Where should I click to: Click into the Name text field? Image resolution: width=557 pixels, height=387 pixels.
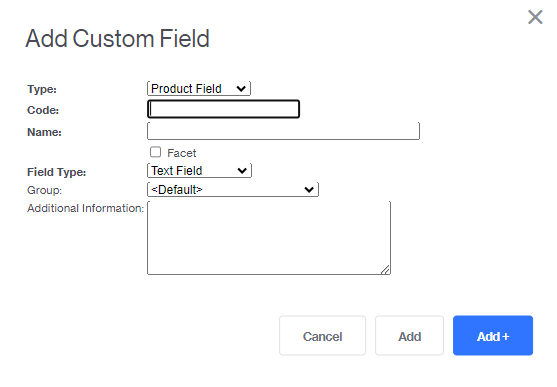[283, 131]
